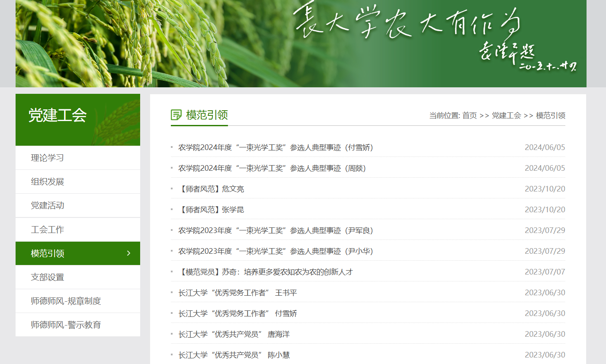Expand the 模范引领 sidebar chevron arrow

click(x=128, y=253)
